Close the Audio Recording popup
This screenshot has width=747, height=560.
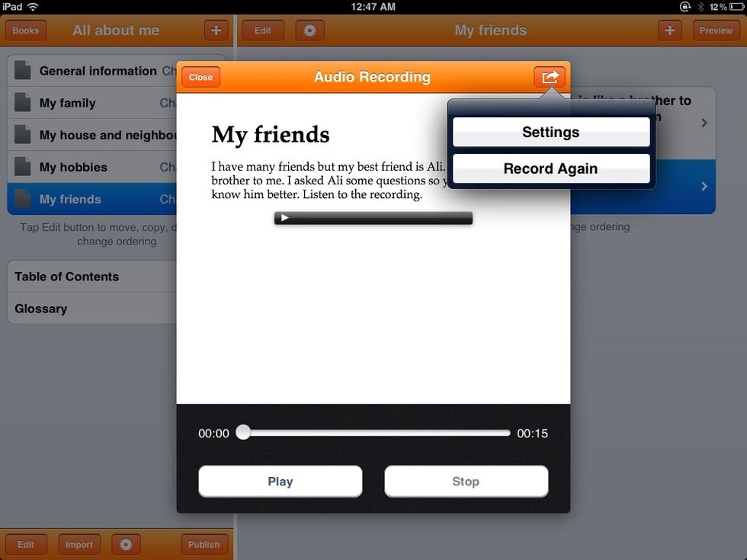(200, 76)
